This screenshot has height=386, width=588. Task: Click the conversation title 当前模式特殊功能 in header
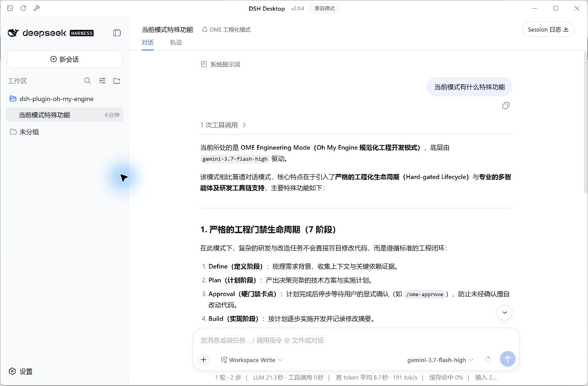(168, 30)
